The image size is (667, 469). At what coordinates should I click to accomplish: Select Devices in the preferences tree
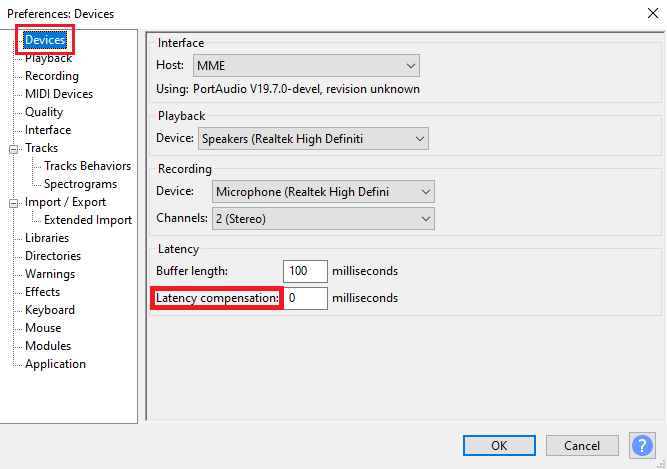45,40
